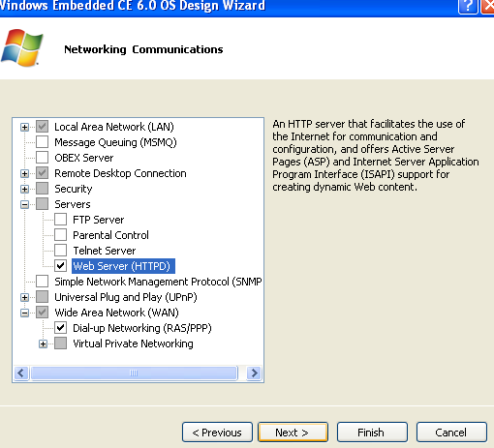
Task: Click the scrollbar right arrow
Action: coord(254,373)
